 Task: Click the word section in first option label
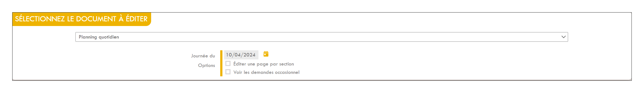(x=287, y=64)
